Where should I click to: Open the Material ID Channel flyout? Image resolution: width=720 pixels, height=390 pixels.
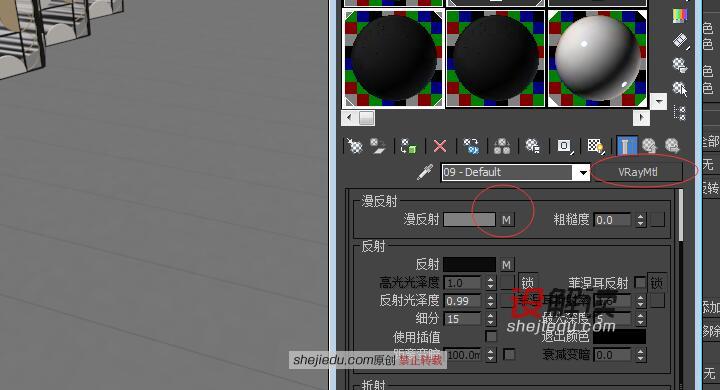[x=564, y=146]
